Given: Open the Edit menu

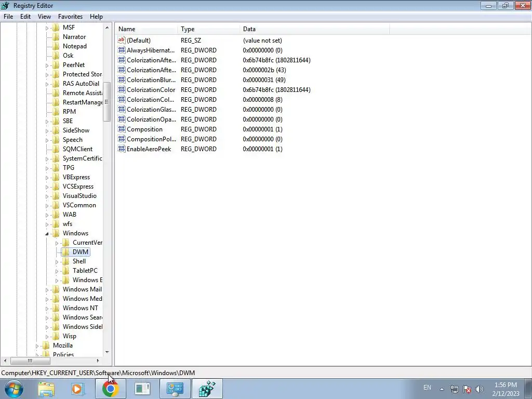Looking at the screenshot, I should click(25, 17).
